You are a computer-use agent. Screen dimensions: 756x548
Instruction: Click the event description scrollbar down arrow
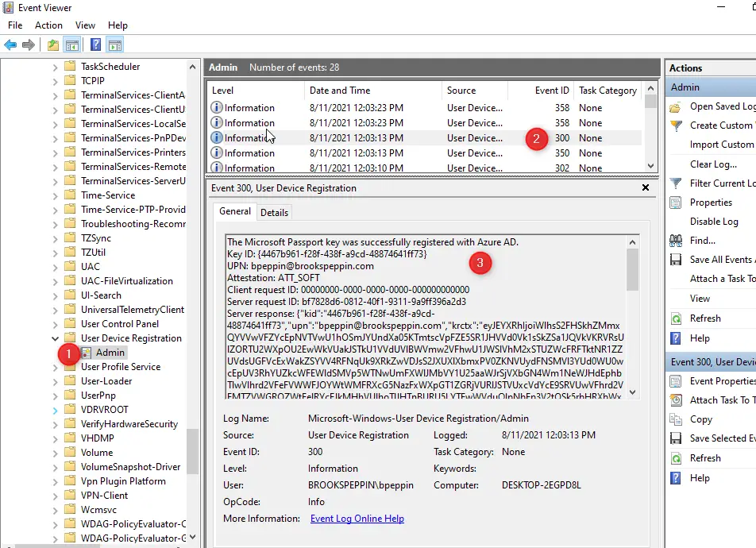(633, 392)
